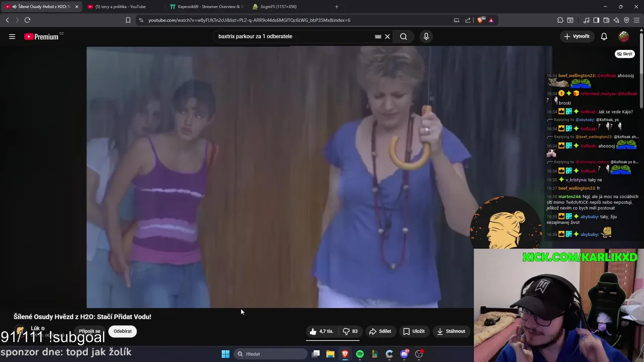Open Leo AI sparkle icon
Image resolution: width=644 pixels, height=362 pixels.
[616, 20]
